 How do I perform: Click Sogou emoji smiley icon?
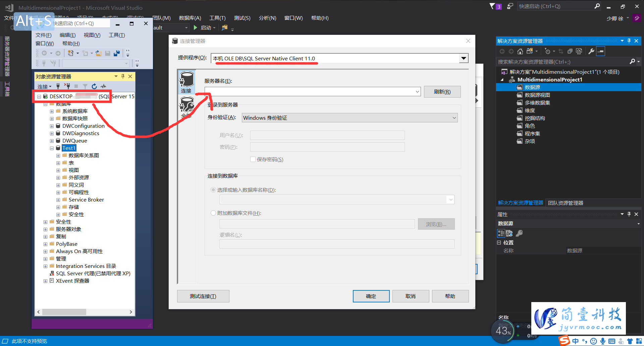[593, 341]
